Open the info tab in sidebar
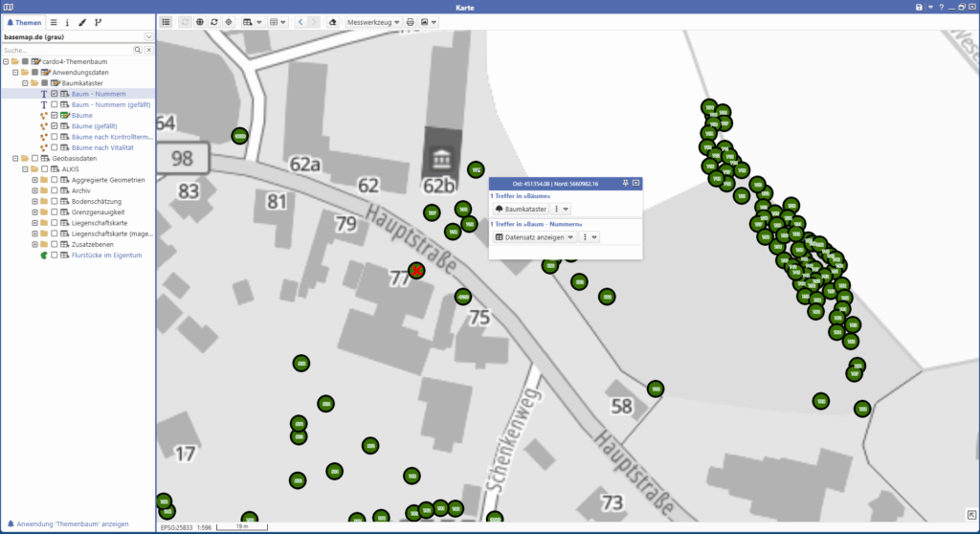The image size is (980, 534). coord(67,21)
